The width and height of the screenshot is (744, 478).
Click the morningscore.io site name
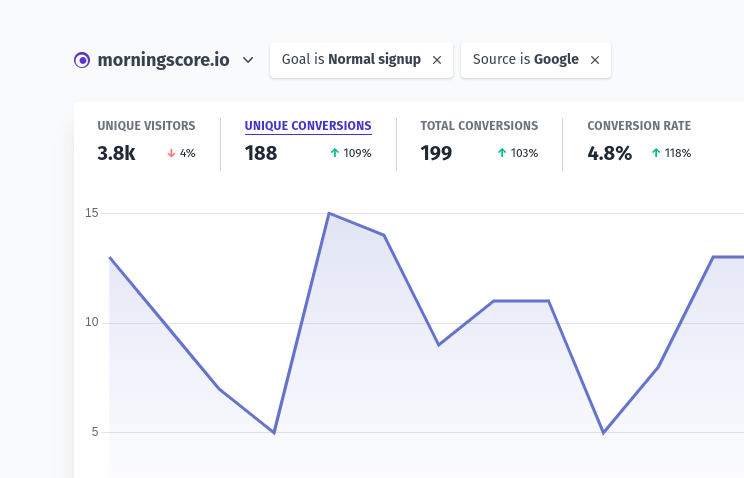coord(163,60)
